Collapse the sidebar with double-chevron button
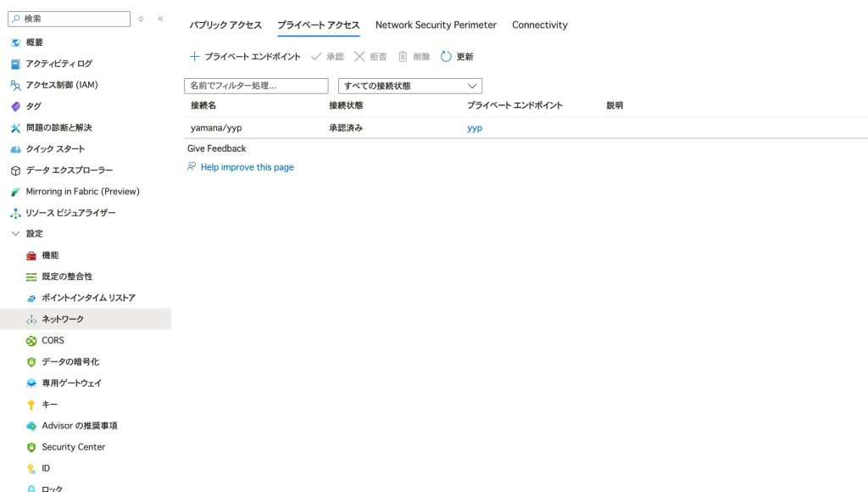This screenshot has height=492, width=868. pos(160,19)
